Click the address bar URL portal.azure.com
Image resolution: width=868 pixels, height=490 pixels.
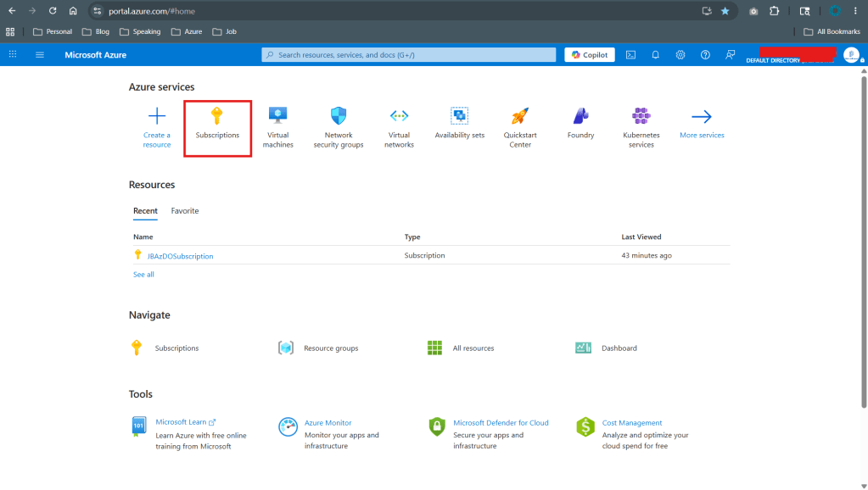(152, 11)
